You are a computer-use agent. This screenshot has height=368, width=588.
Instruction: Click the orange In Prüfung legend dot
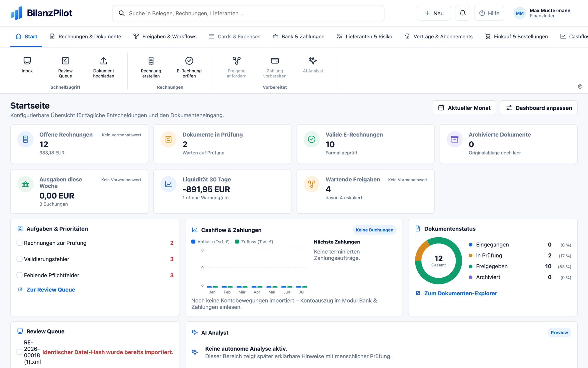pos(470,256)
